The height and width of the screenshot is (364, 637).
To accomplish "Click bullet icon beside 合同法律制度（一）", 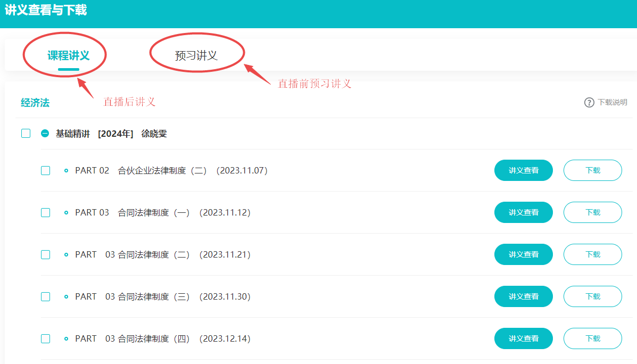I will tap(67, 213).
